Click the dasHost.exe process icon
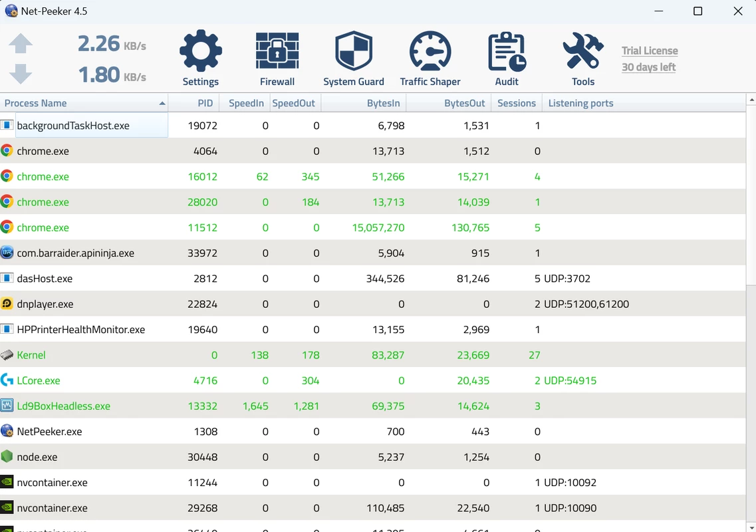 [x=7, y=278]
